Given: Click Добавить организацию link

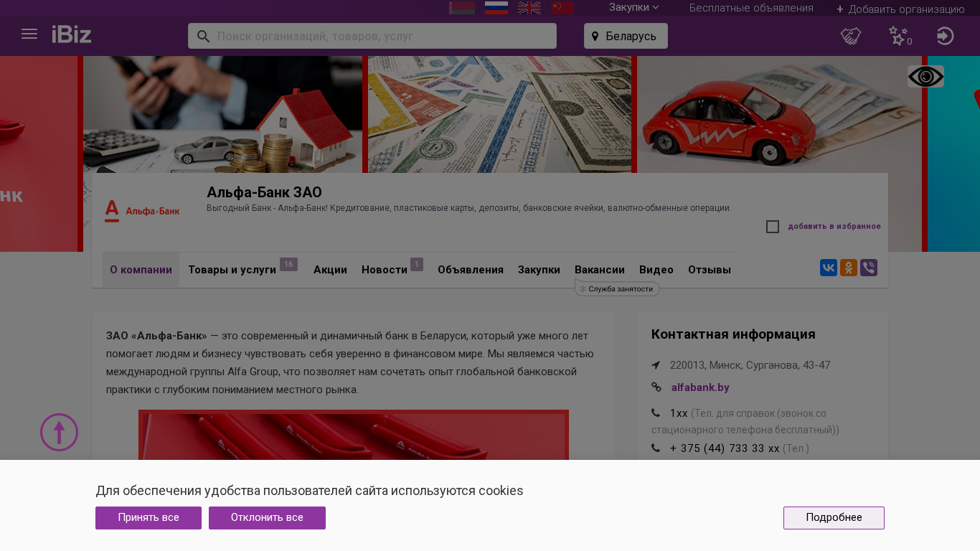Looking at the screenshot, I should point(900,9).
